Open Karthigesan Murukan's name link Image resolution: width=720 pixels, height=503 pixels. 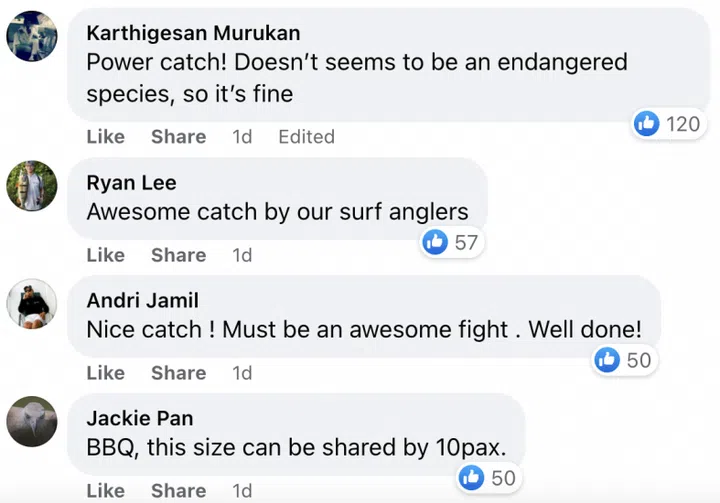point(193,33)
